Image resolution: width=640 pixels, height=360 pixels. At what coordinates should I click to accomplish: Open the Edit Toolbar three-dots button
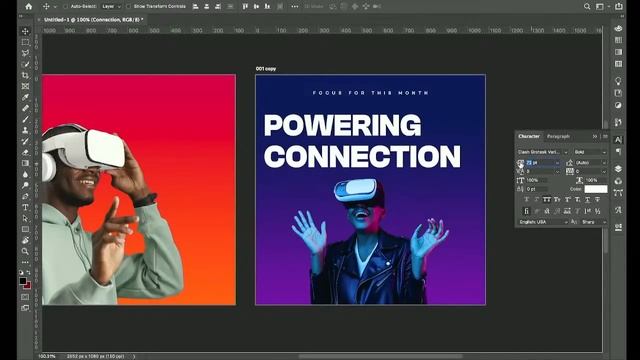click(25, 262)
